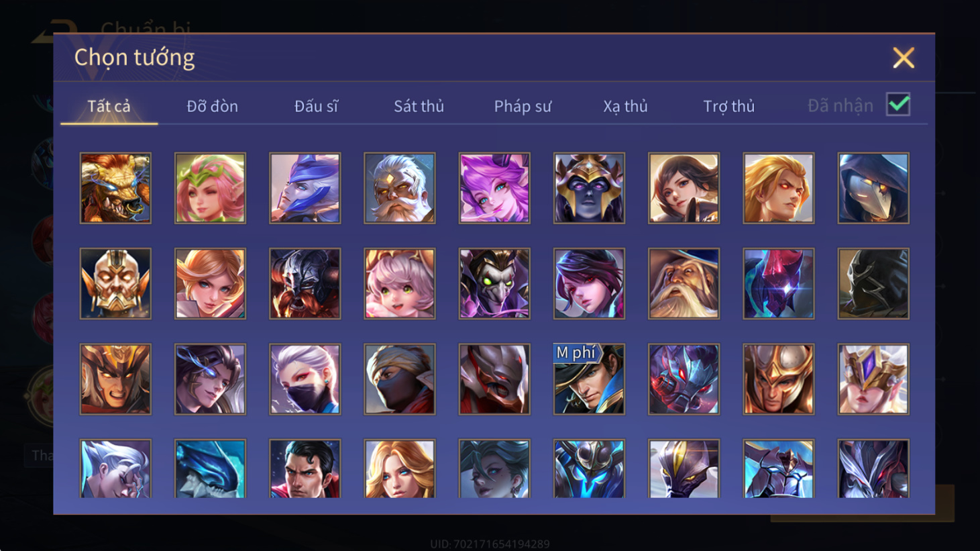The image size is (980, 551).
Task: Pick the wizard with wide brown hat
Action: click(684, 283)
